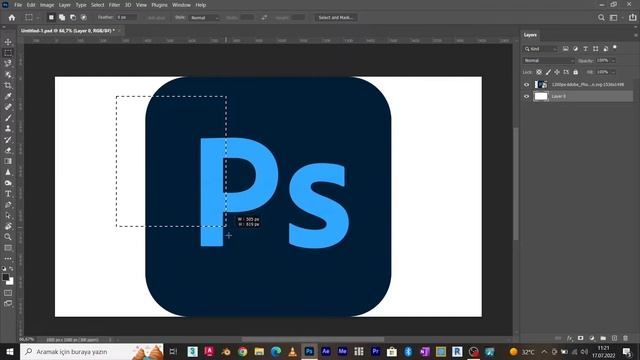
Task: Open the Filter menu
Action: pos(114,5)
